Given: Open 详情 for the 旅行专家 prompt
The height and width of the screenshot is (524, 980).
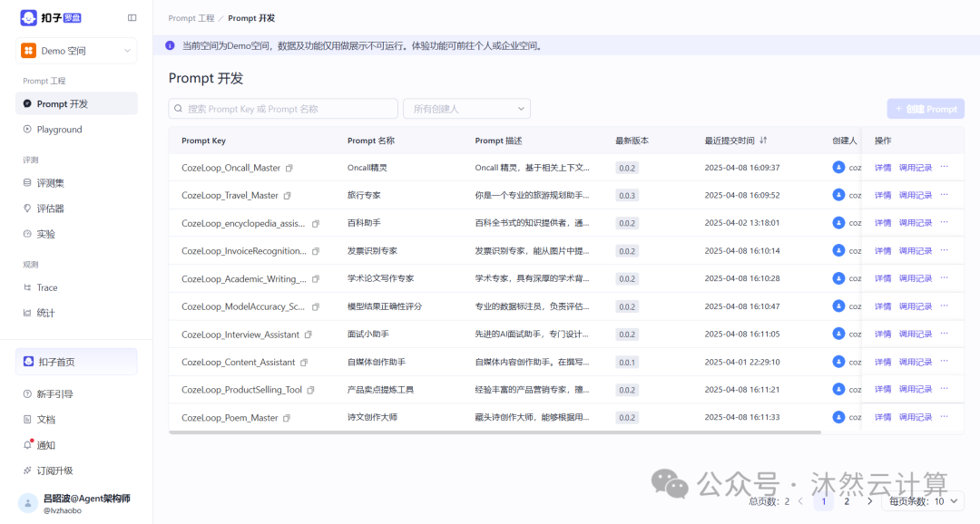Looking at the screenshot, I should pos(881,195).
